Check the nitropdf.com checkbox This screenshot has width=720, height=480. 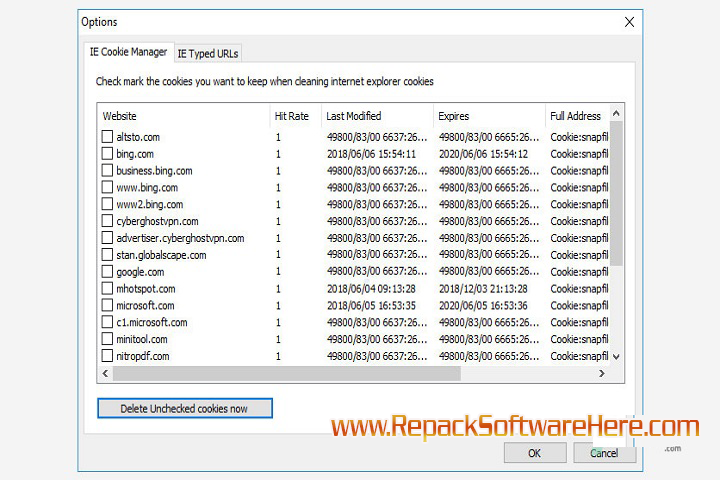coord(107,356)
